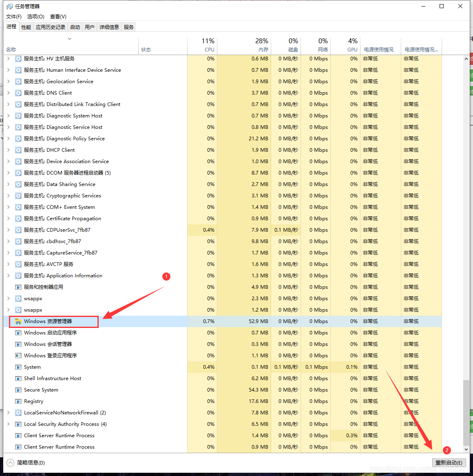Click the gear icon of DNS Client service
473x476 pixels.
pyautogui.click(x=18, y=93)
